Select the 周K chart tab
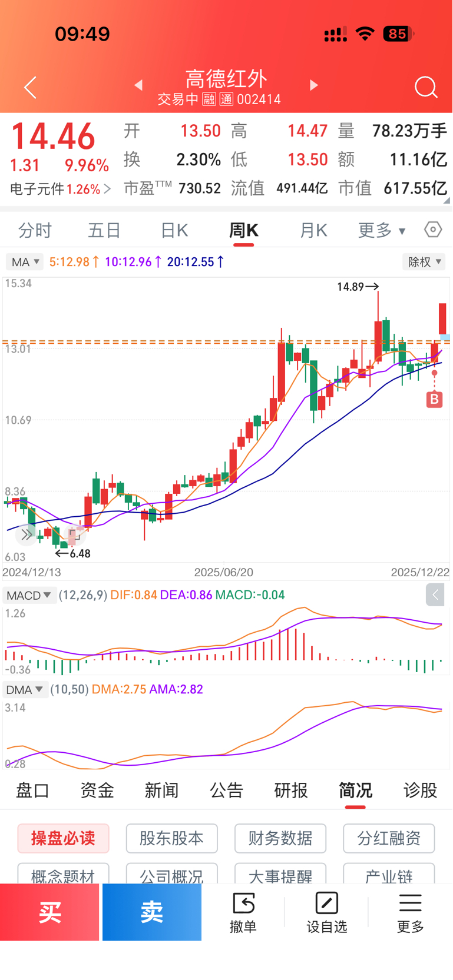This screenshot has height=980, width=453. (243, 230)
